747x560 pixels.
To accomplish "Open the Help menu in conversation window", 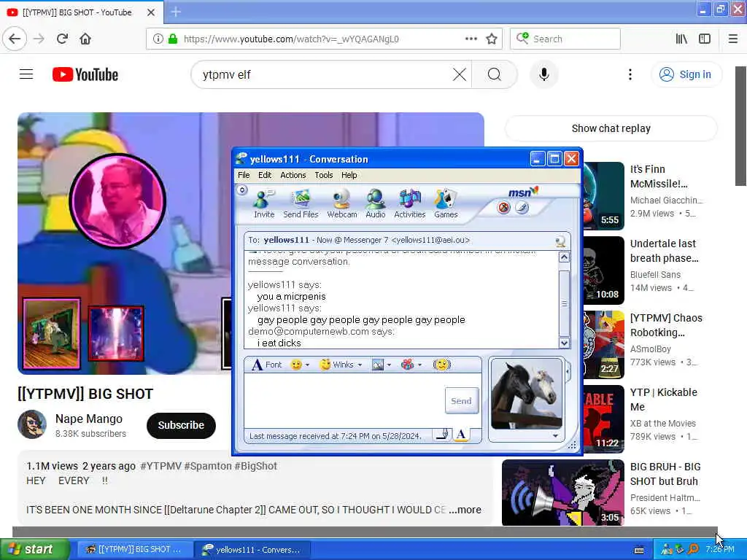I will pyautogui.click(x=349, y=175).
